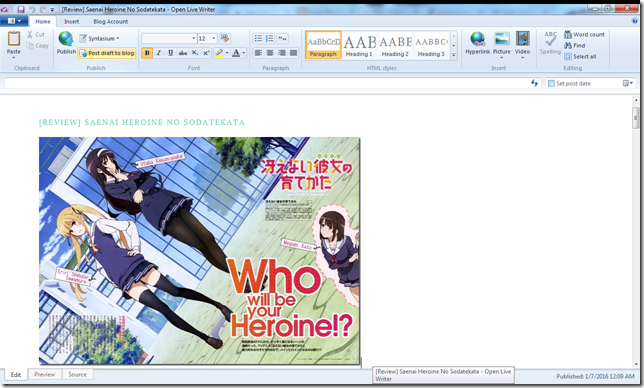This screenshot has width=644, height=388.
Task: Click the block quote icon
Action: pos(282,38)
